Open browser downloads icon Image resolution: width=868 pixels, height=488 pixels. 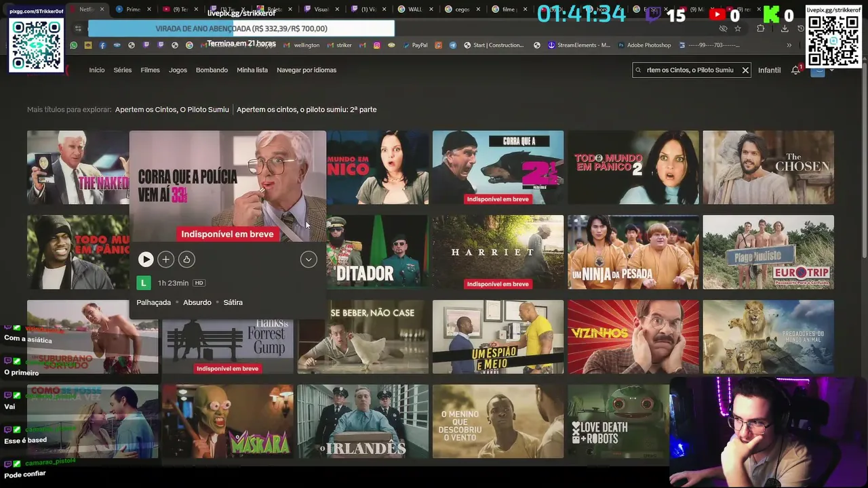785,28
